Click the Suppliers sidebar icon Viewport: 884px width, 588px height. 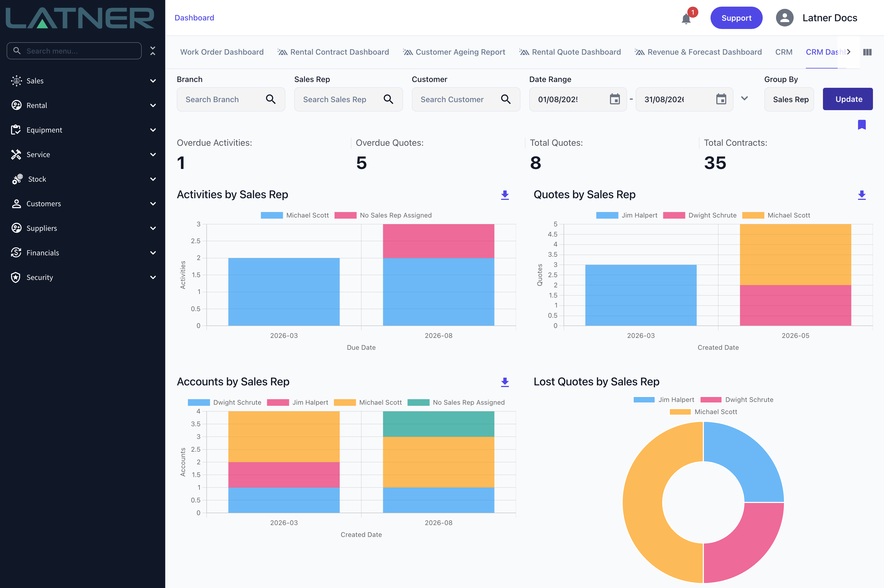point(16,228)
